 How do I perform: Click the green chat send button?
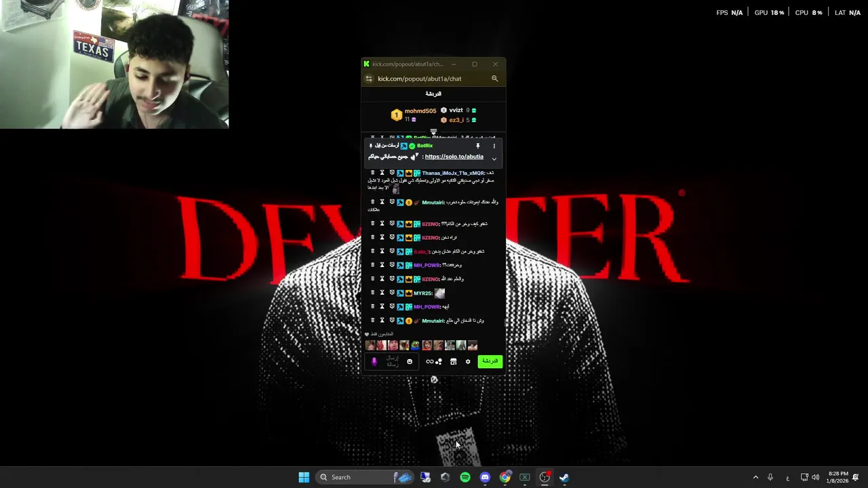tap(490, 361)
